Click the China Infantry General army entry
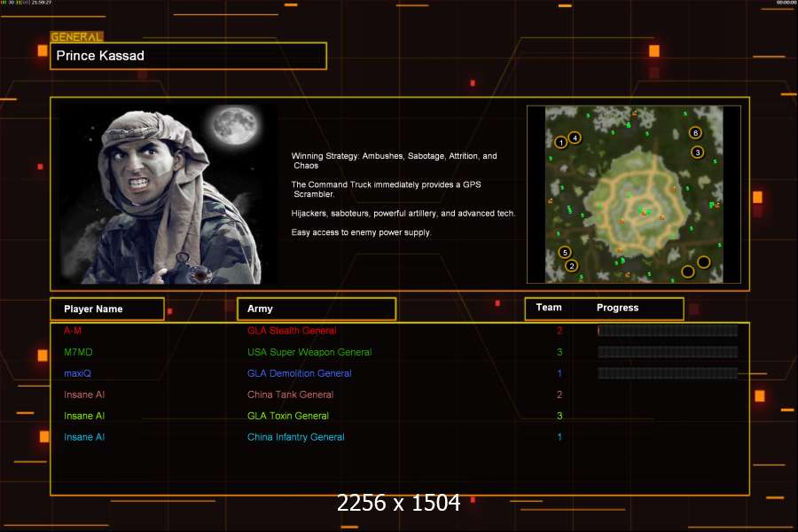The height and width of the screenshot is (532, 798). 295,437
